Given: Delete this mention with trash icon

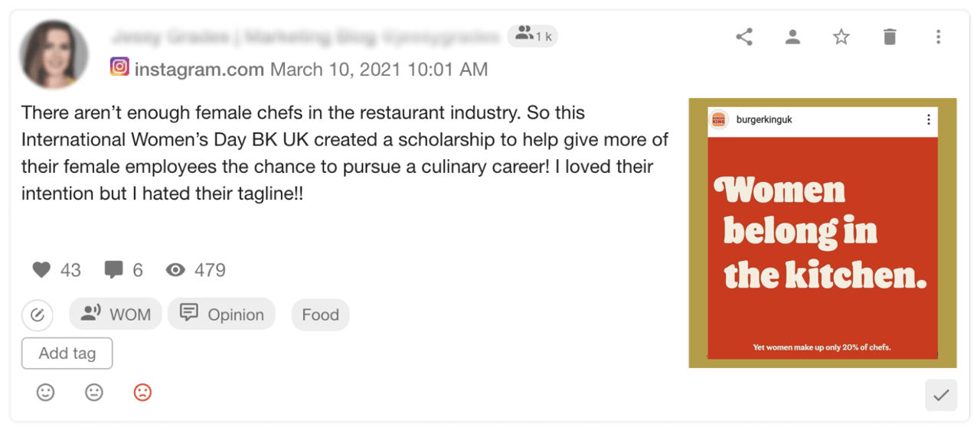Looking at the screenshot, I should tap(889, 37).
